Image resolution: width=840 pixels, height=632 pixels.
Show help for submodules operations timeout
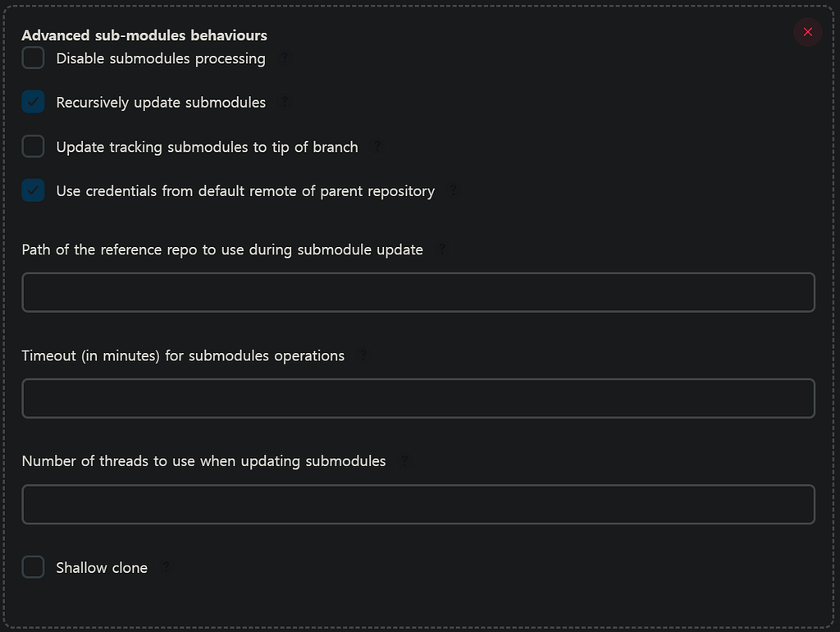pos(363,355)
